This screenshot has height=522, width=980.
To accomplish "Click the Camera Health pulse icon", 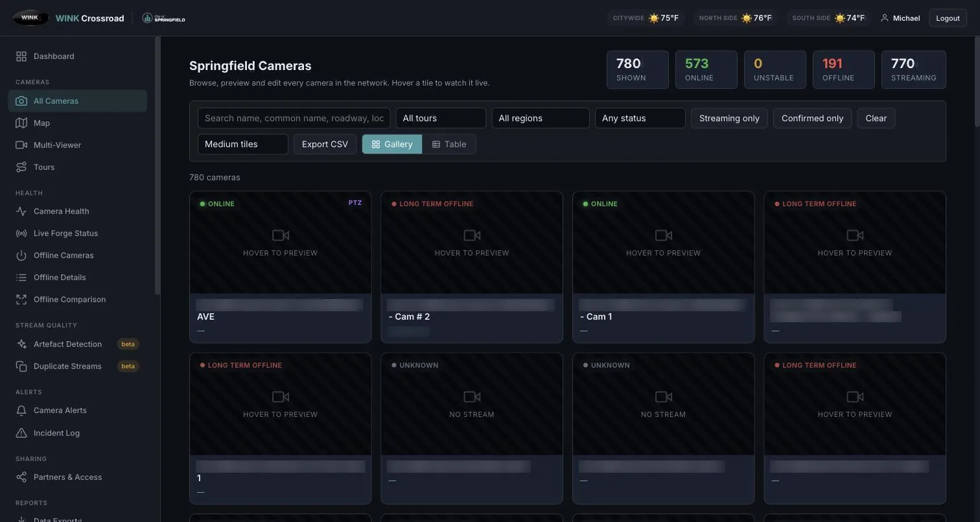I will pyautogui.click(x=21, y=211).
